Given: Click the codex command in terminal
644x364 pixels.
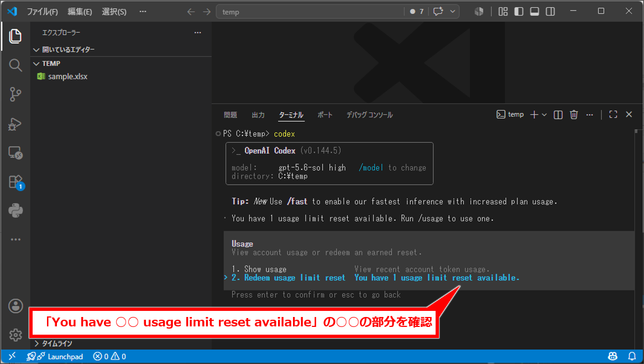Looking at the screenshot, I should 284,134.
